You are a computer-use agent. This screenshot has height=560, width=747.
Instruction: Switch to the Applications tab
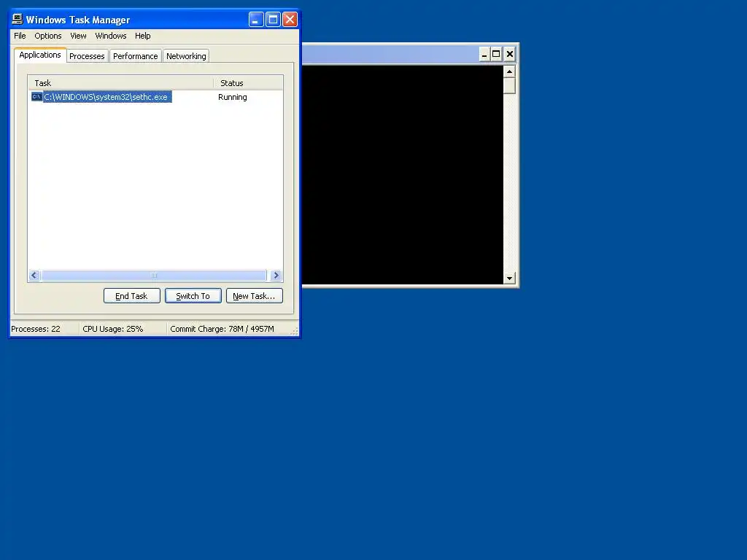point(40,55)
